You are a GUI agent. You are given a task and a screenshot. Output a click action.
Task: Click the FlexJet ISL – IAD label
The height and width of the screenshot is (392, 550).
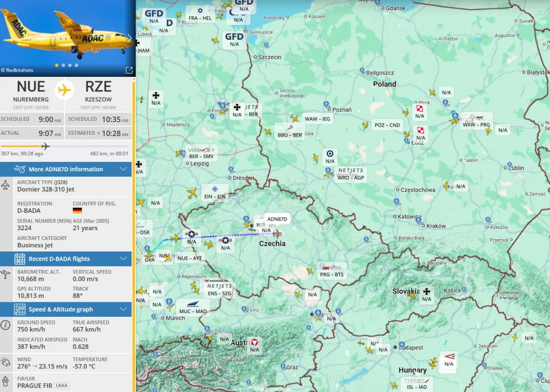tap(417, 384)
